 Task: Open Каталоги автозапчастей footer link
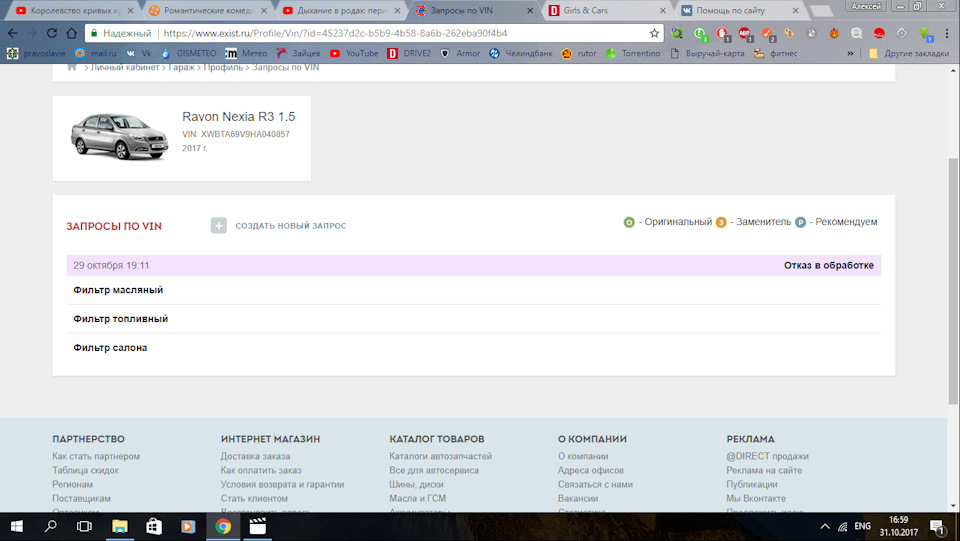[440, 456]
